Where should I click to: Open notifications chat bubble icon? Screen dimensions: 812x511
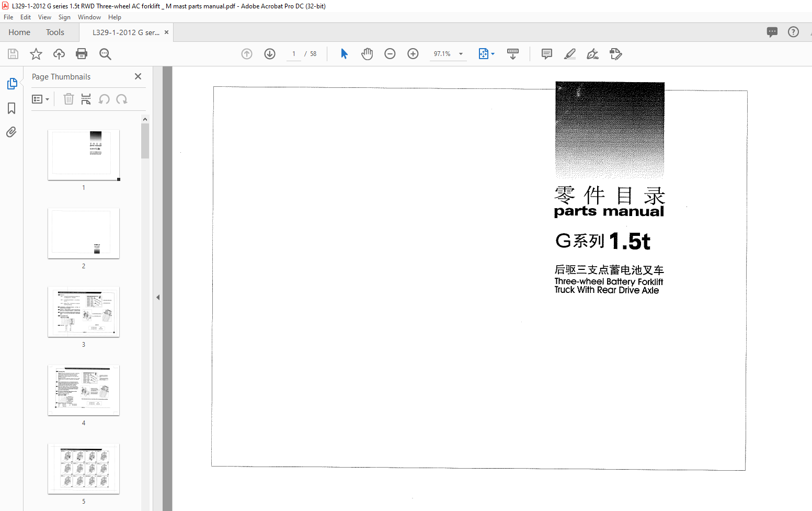click(772, 32)
